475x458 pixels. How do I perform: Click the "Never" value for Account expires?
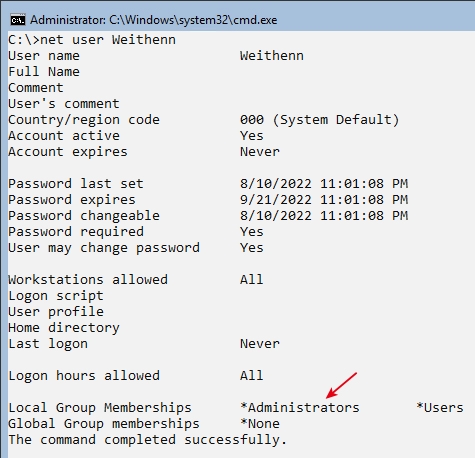click(260, 152)
